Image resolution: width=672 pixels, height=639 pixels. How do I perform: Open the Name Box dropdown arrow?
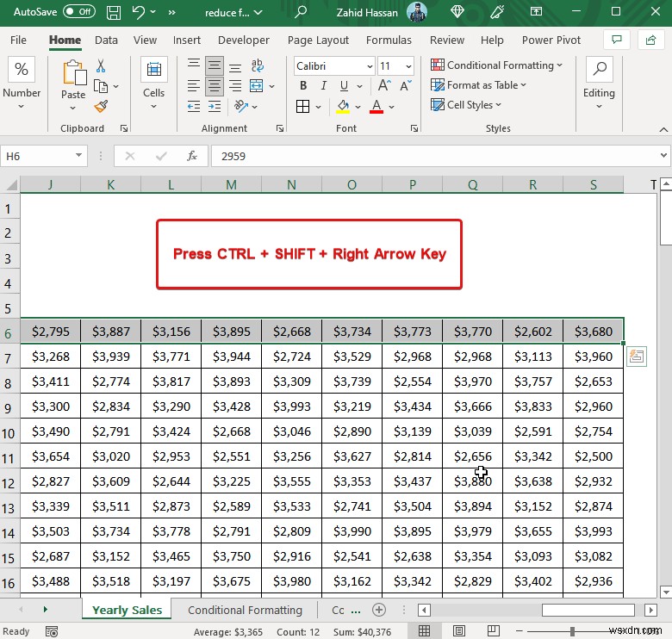coord(79,155)
